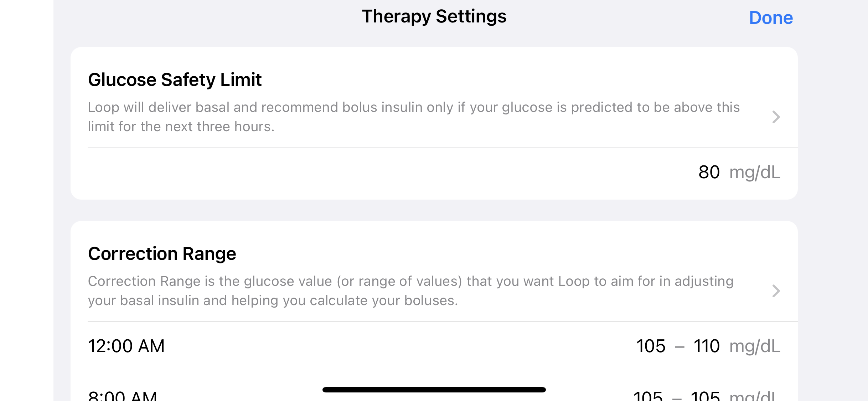Click the 80 mg/dL safety limit value
The width and height of the screenshot is (868, 401).
coord(739,172)
